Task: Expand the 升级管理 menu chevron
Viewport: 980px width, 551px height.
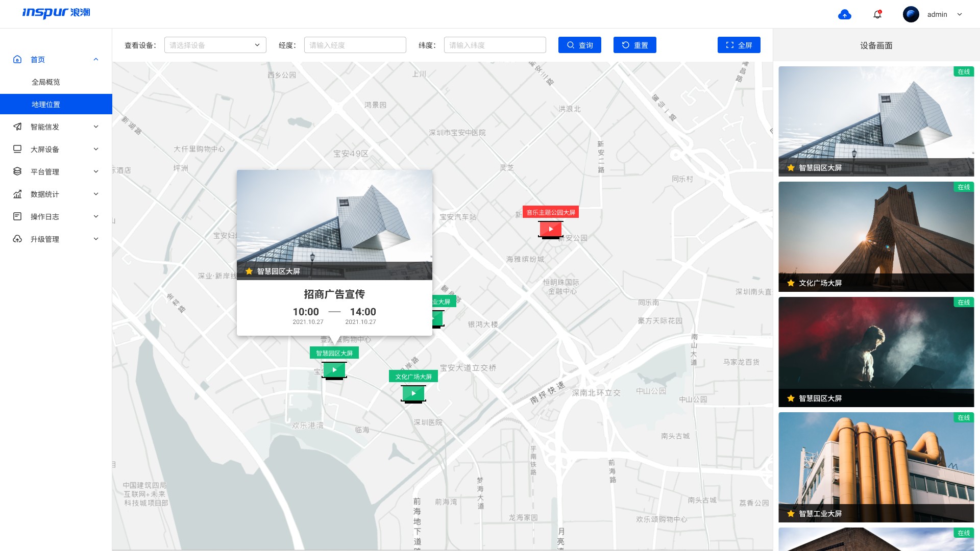Action: (96, 239)
